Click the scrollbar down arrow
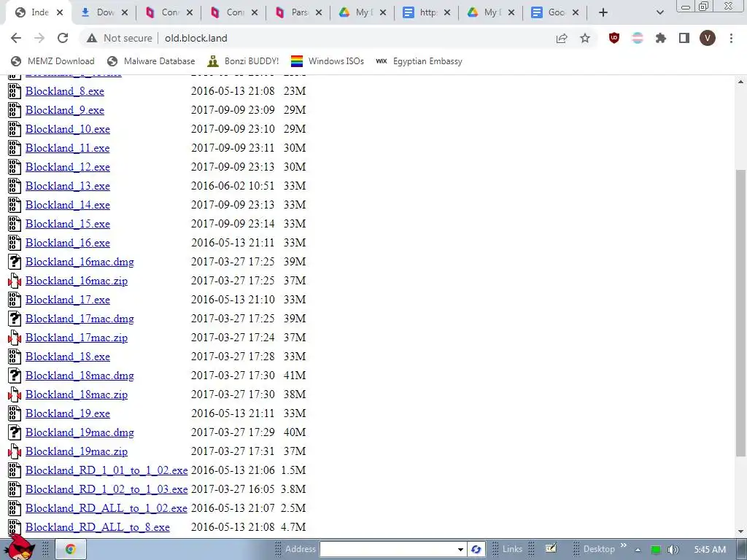 click(x=741, y=531)
